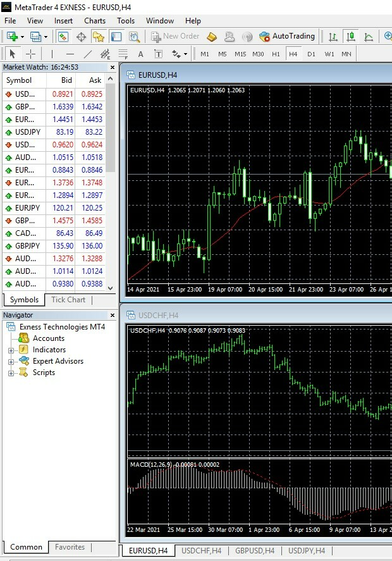
Task: Switch timeframe to M5
Action: pyautogui.click(x=223, y=54)
